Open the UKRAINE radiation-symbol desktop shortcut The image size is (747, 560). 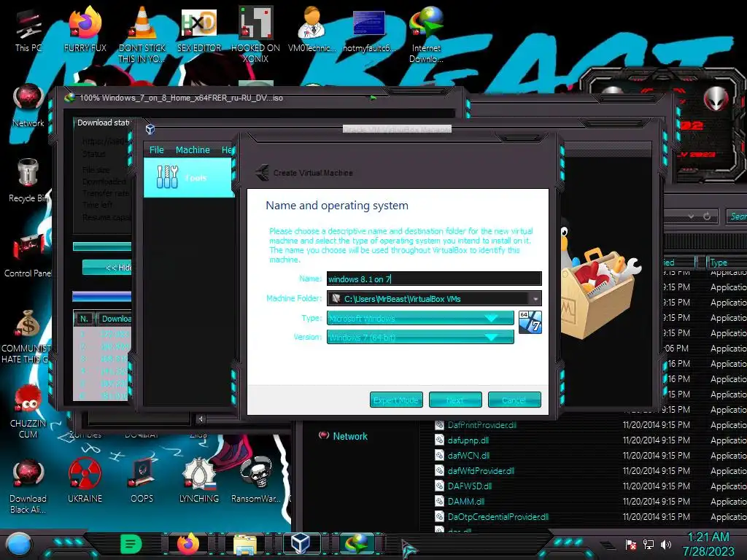point(85,481)
